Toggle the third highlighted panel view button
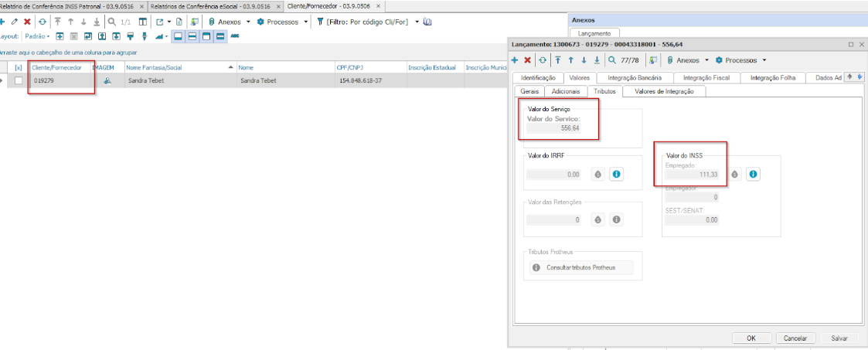Image resolution: width=868 pixels, height=350 pixels. (x=206, y=36)
